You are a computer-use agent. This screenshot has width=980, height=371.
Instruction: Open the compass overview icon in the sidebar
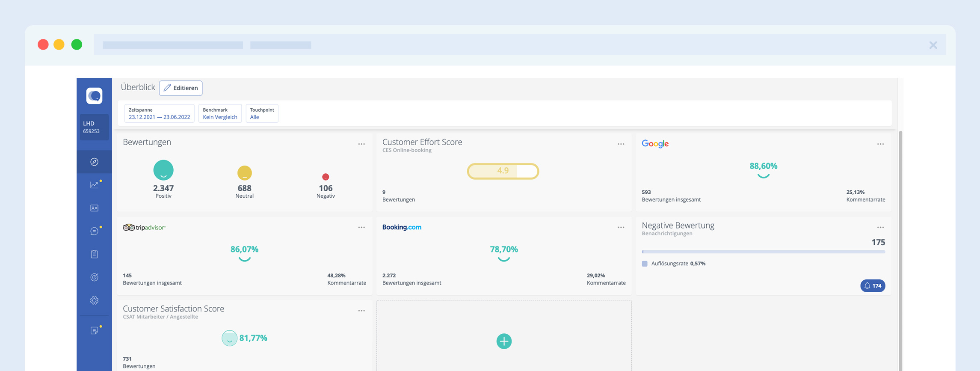[94, 162]
